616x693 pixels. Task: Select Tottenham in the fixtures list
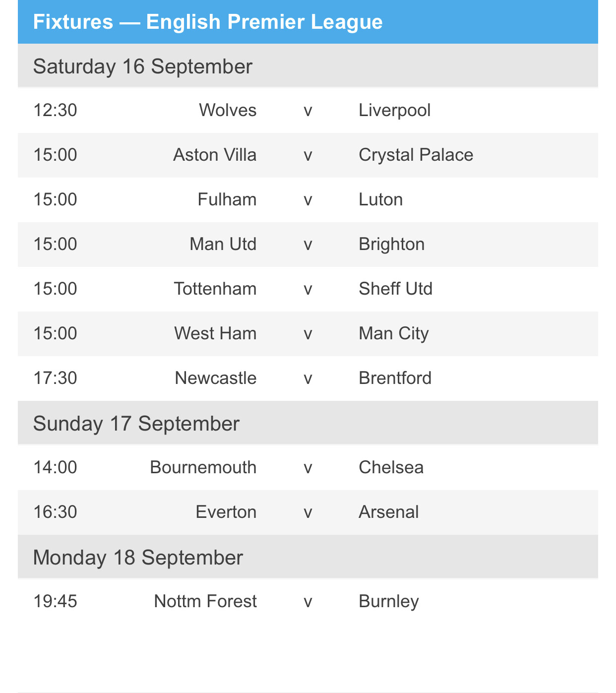(215, 289)
